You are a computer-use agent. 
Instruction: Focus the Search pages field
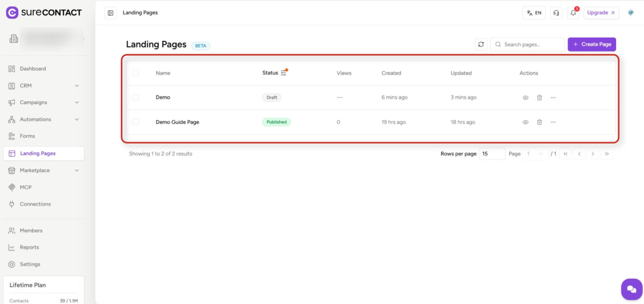[x=527, y=45]
